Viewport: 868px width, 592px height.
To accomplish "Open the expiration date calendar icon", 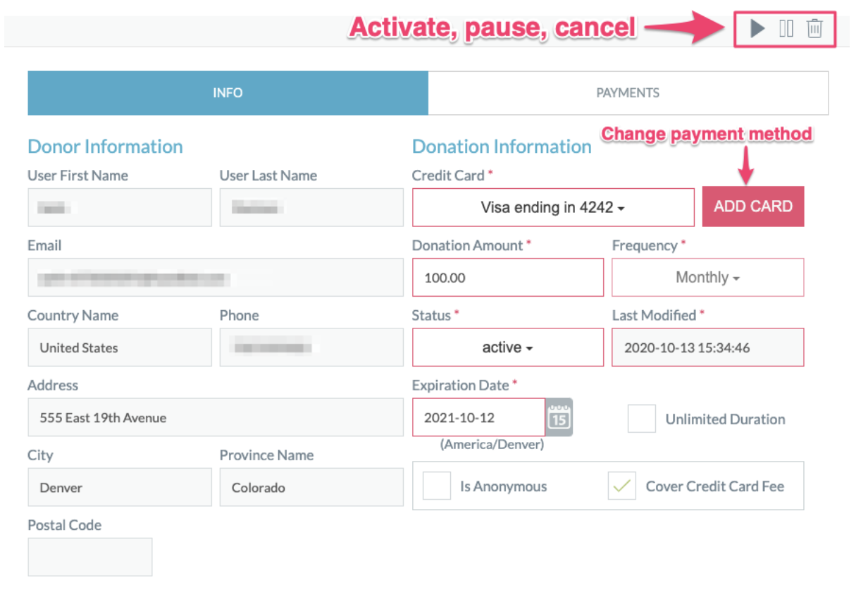I will [x=559, y=417].
